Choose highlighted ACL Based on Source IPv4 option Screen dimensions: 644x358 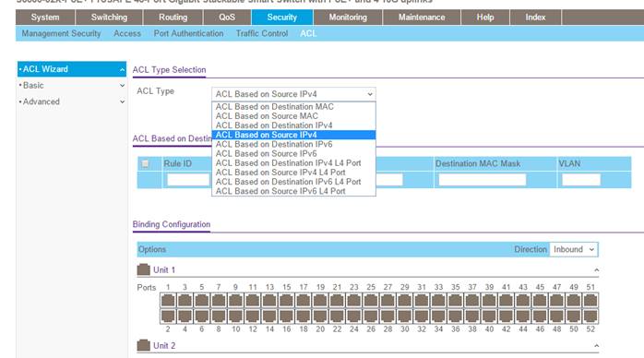tap(293, 135)
